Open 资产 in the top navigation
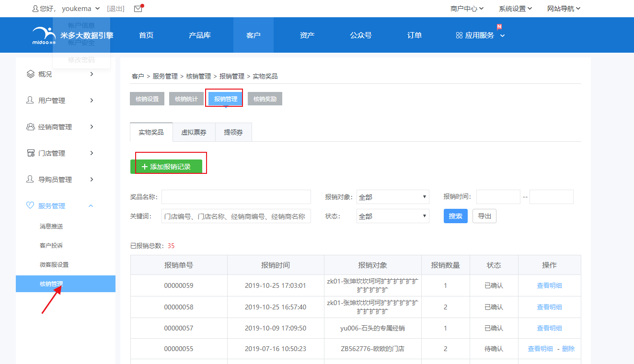Image resolution: width=634 pixels, height=364 pixels. point(307,35)
